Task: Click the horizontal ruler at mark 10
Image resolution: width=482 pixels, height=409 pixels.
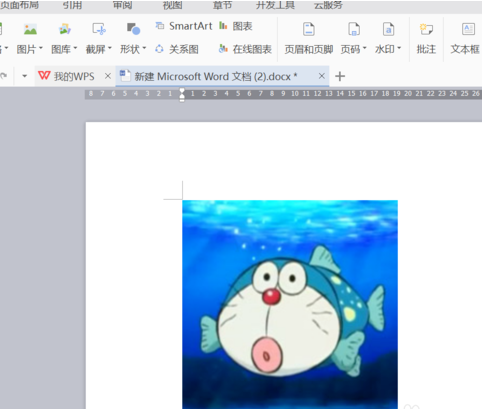Action: point(295,94)
